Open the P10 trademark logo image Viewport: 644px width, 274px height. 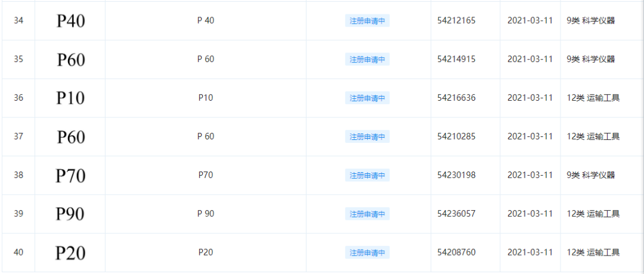pos(70,98)
